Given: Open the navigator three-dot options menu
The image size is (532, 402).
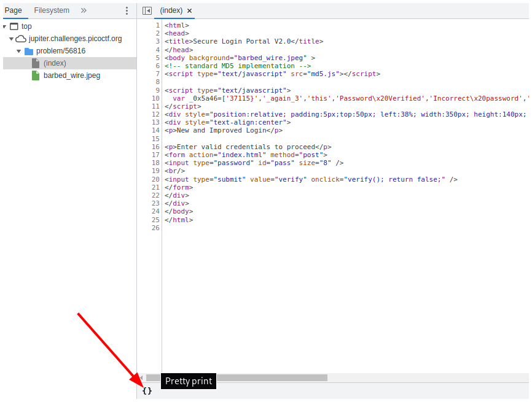Looking at the screenshot, I should pyautogui.click(x=127, y=10).
